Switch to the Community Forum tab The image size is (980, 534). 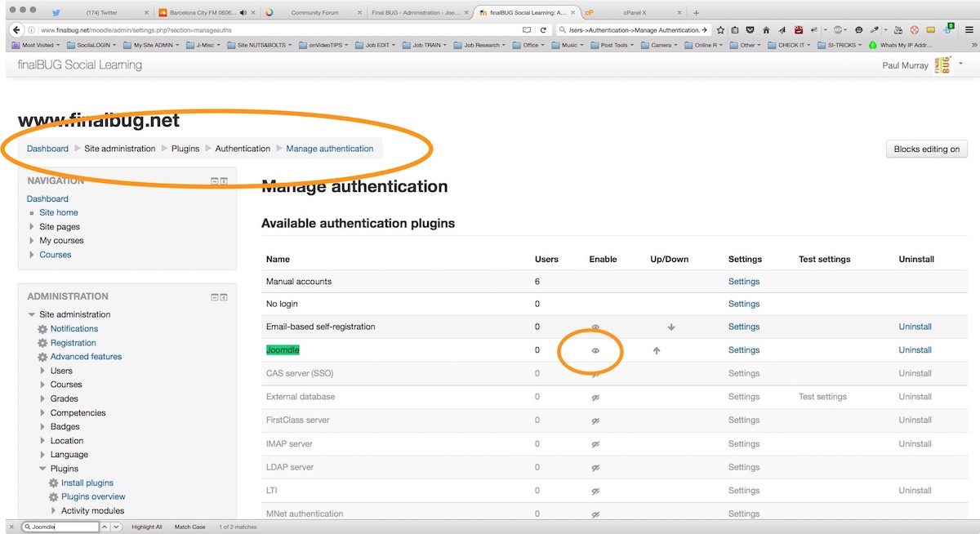(313, 13)
